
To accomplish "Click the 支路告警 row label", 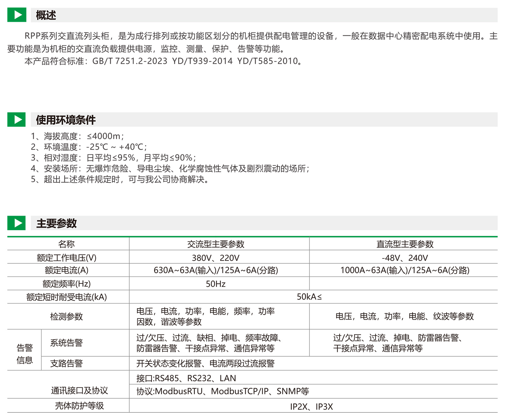I will 66,363.
